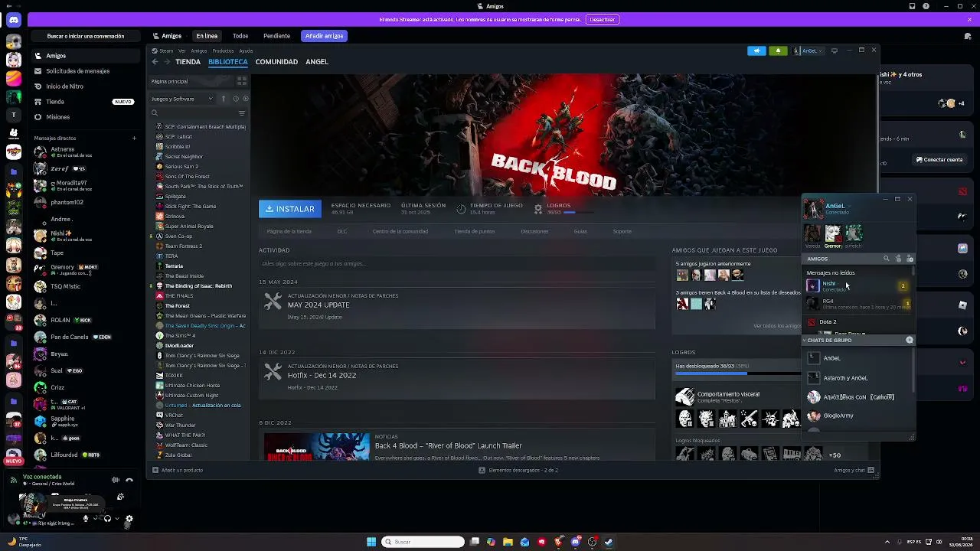Open Amigos y chat in Steam footer
The width and height of the screenshot is (980, 551).
[854, 470]
